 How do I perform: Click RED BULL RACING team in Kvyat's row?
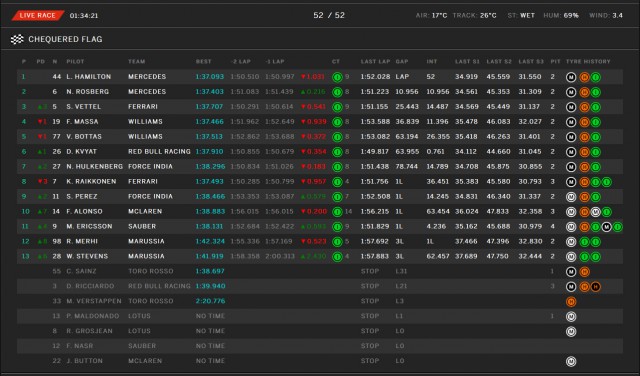click(159, 152)
